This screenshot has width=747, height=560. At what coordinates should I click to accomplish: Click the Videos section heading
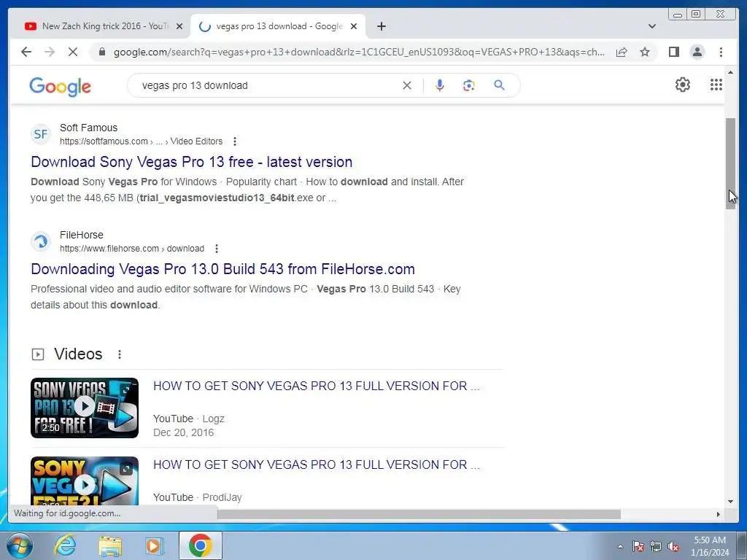78,354
